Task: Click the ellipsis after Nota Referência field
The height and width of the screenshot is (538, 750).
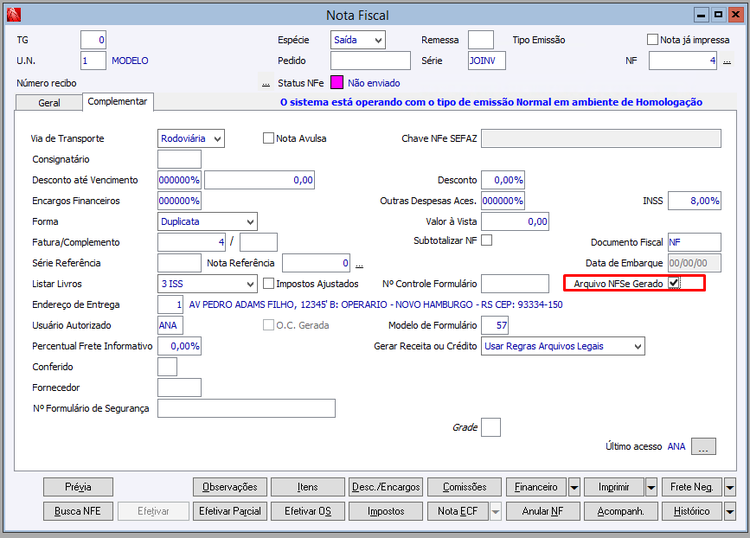Action: point(360,265)
